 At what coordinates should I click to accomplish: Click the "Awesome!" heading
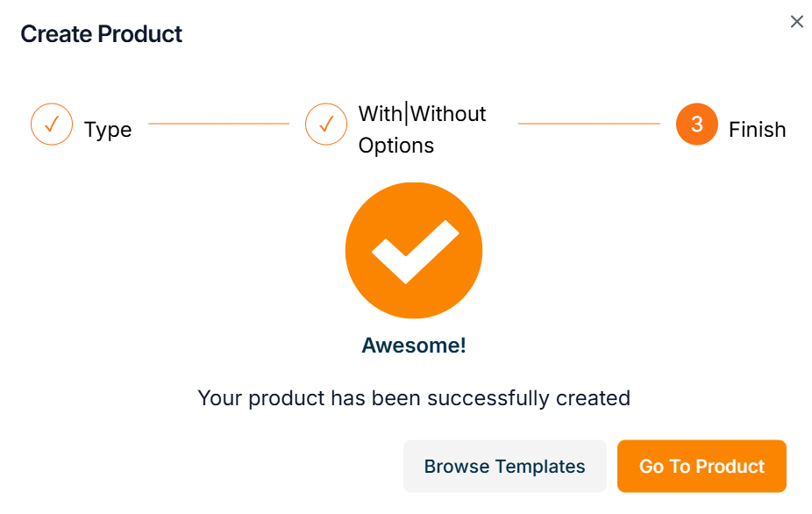pos(414,346)
